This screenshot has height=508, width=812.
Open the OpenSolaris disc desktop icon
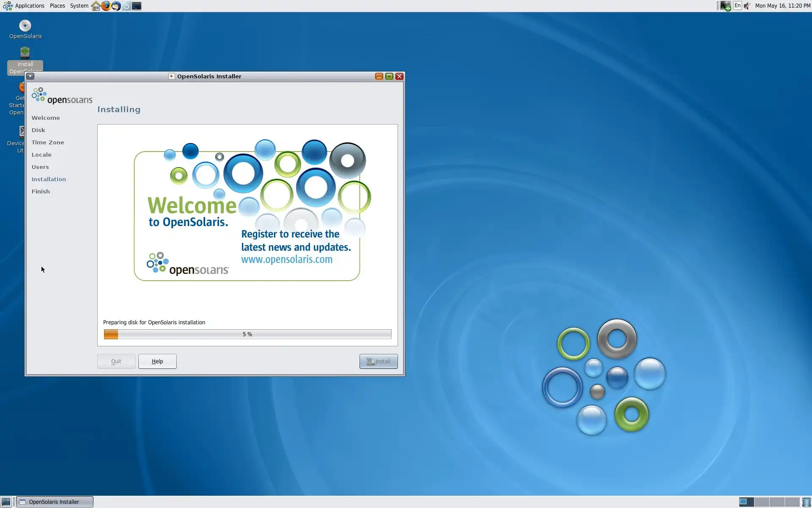(25, 26)
